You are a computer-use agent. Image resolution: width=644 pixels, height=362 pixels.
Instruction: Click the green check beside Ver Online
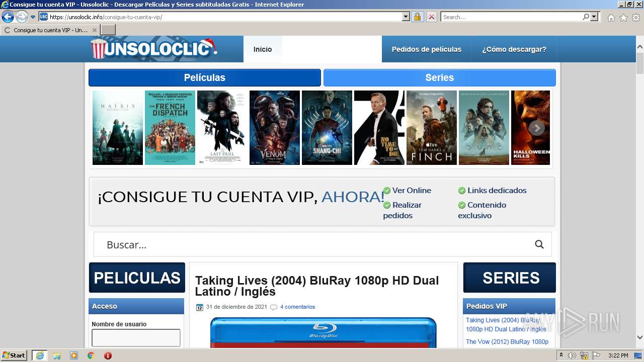click(x=387, y=191)
